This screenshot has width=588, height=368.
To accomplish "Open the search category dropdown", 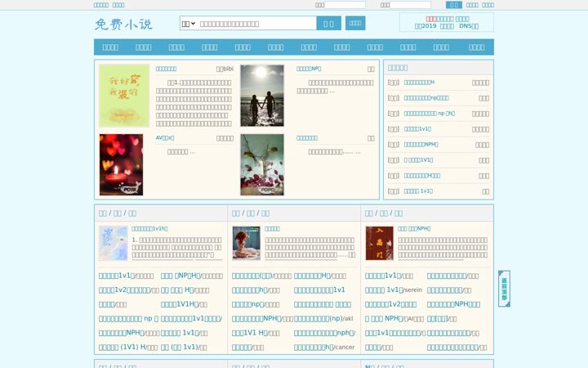I will tap(189, 24).
